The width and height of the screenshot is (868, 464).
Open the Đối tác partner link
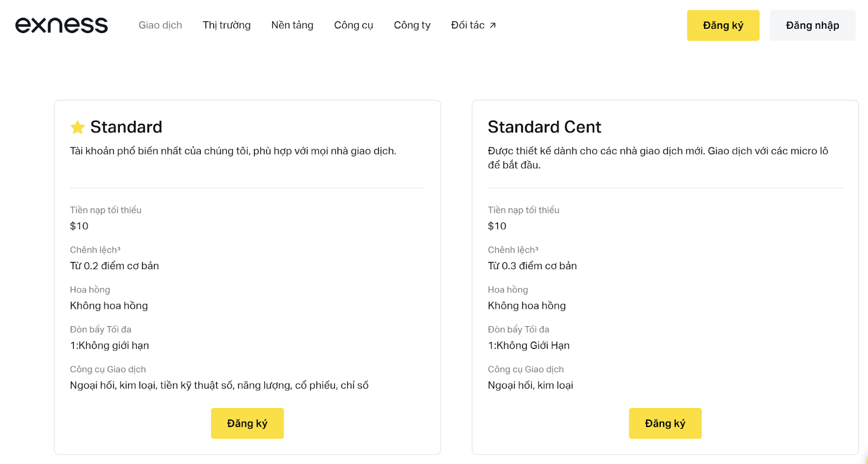click(468, 25)
